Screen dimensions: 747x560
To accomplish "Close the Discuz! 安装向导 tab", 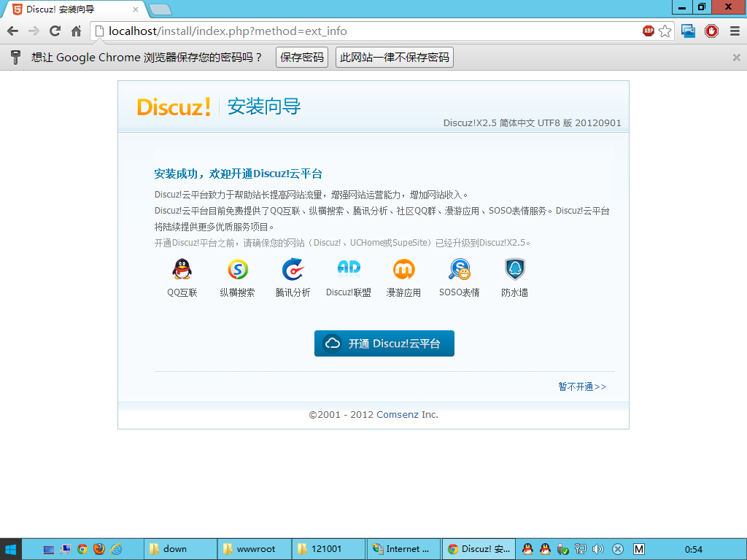I will point(135,9).
